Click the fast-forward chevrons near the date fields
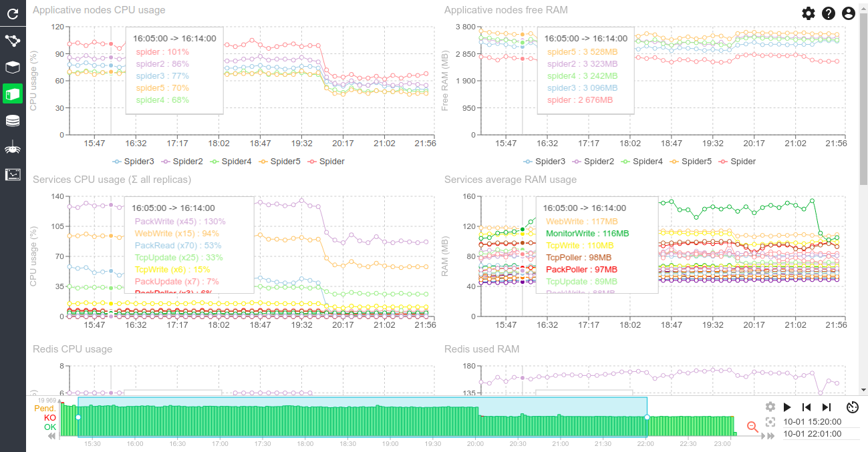The width and height of the screenshot is (868, 452). 770,435
